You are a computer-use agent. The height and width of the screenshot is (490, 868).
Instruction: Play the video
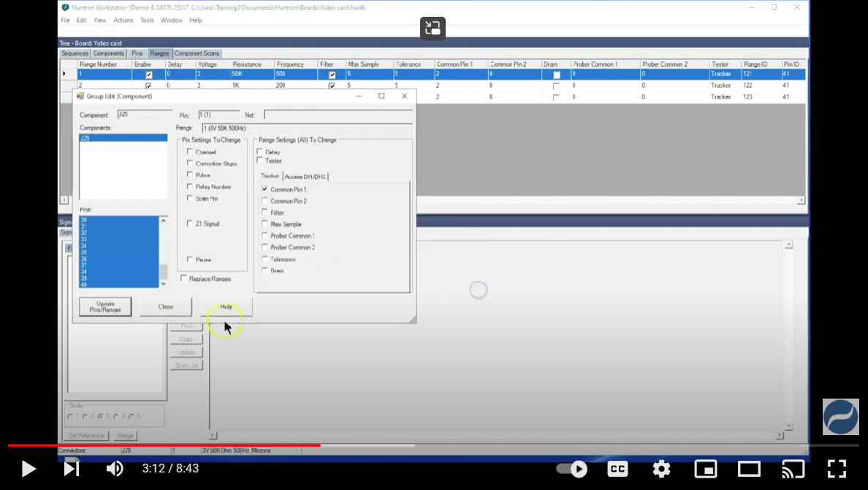tap(28, 468)
